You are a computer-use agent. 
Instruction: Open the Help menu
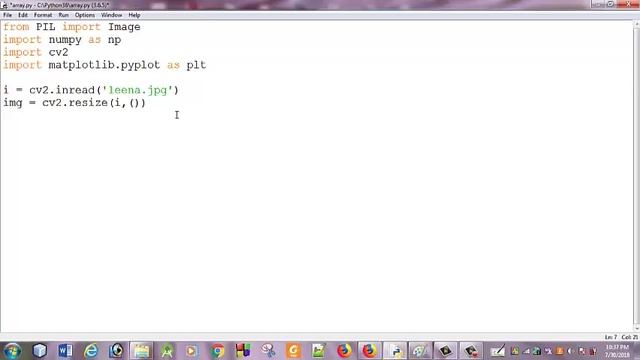point(134,15)
